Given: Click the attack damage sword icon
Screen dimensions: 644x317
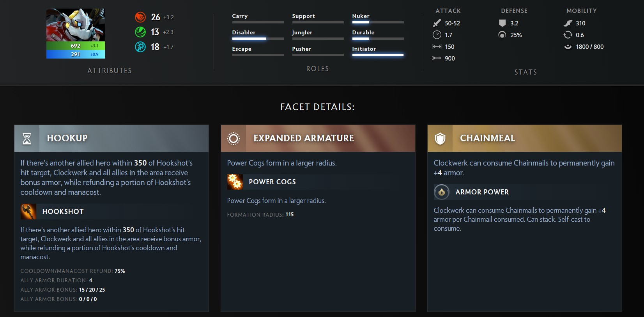Looking at the screenshot, I should point(437,23).
